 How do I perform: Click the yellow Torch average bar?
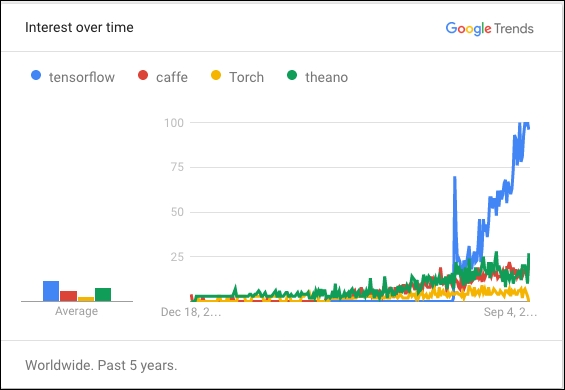(x=86, y=299)
